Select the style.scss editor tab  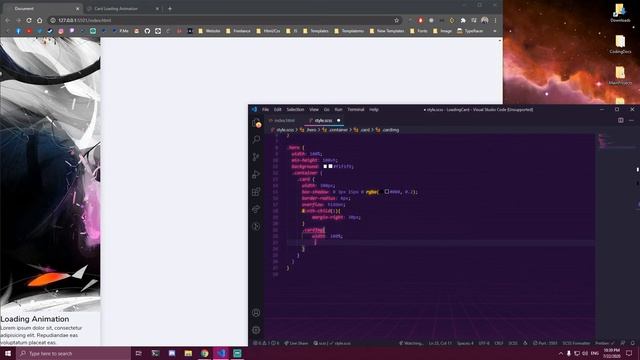click(x=324, y=120)
